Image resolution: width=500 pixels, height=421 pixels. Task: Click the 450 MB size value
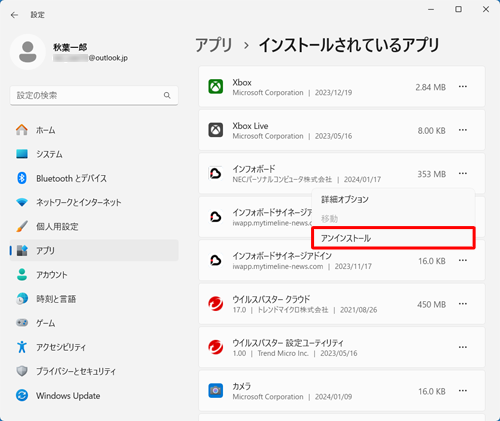point(431,304)
